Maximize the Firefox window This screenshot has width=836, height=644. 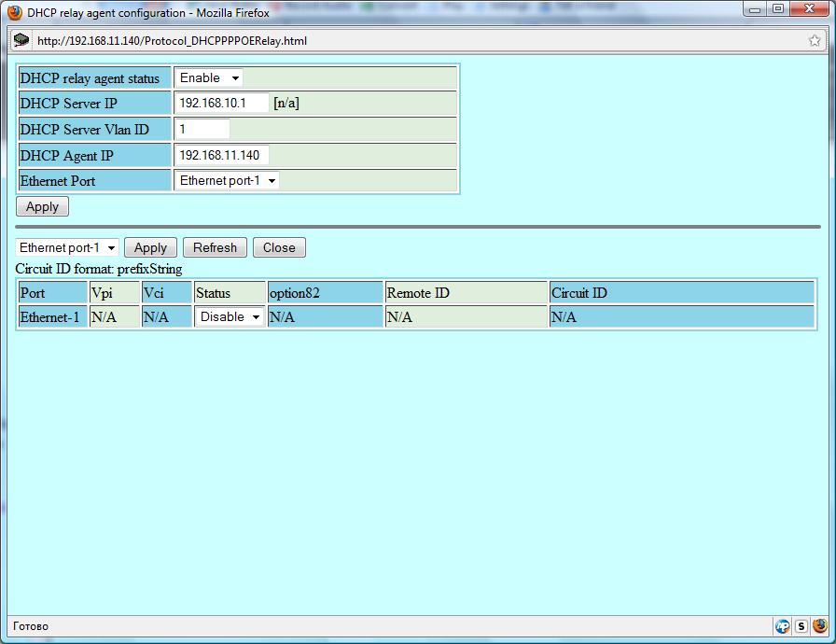point(777,10)
